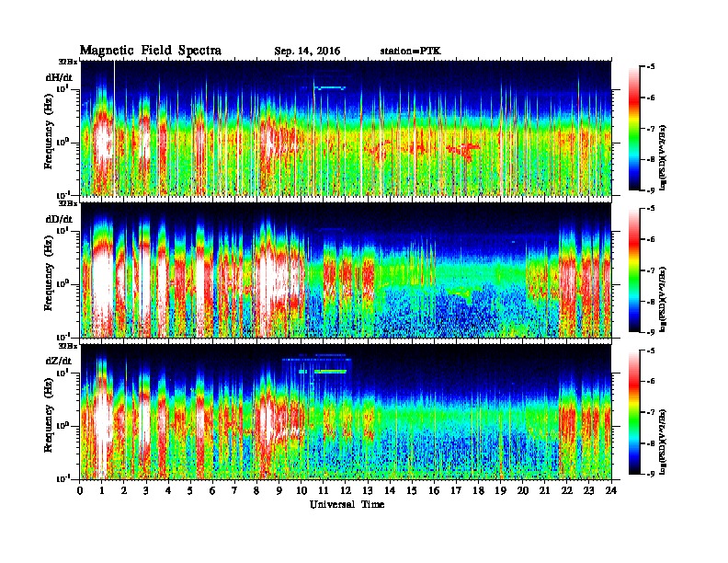Click the 32Hz label above dH/dt axis
Viewport: 728px width, 563px height.
67,62
